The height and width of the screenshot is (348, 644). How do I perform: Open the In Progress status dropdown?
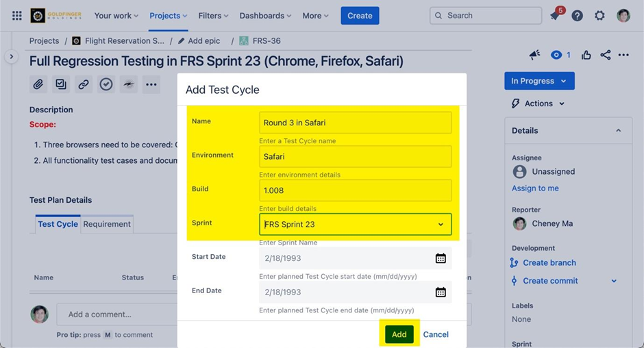coord(538,81)
